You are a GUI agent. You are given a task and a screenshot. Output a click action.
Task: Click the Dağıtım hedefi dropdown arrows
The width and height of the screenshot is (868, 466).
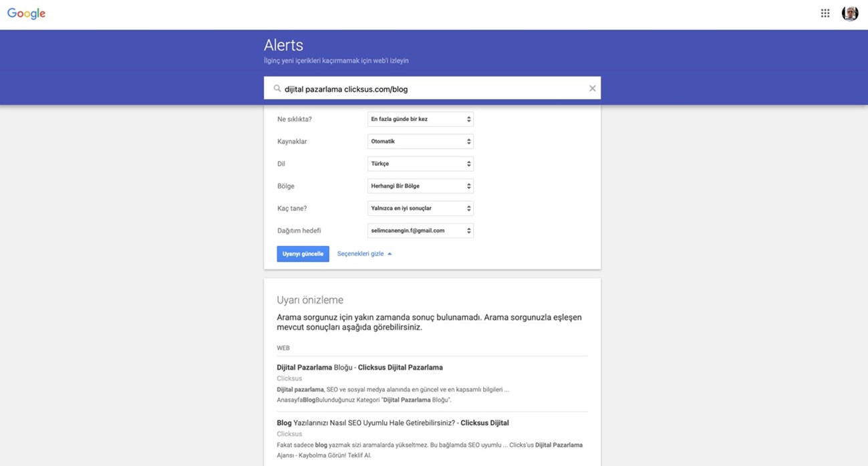pyautogui.click(x=468, y=230)
